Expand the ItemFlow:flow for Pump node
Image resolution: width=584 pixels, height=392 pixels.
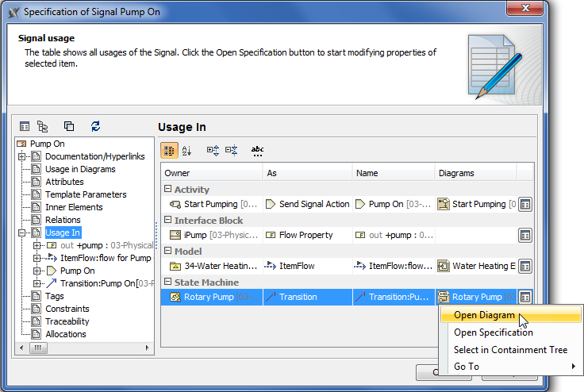(x=36, y=258)
